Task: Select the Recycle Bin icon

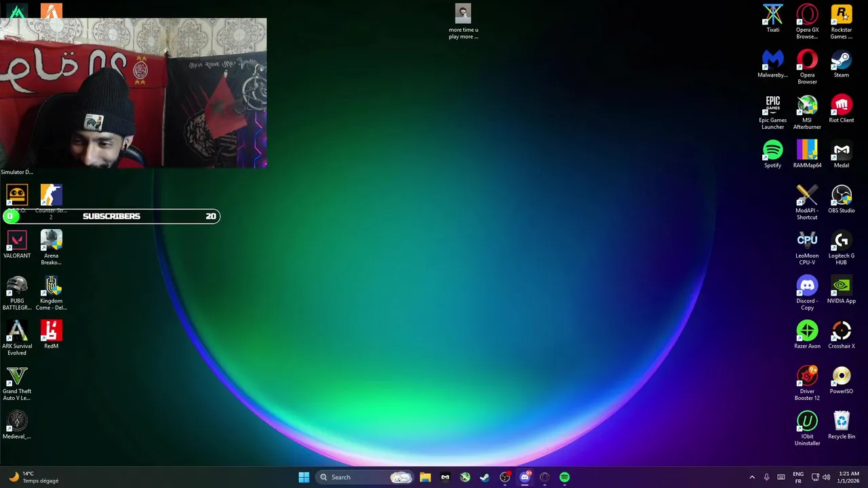Action: point(842,426)
